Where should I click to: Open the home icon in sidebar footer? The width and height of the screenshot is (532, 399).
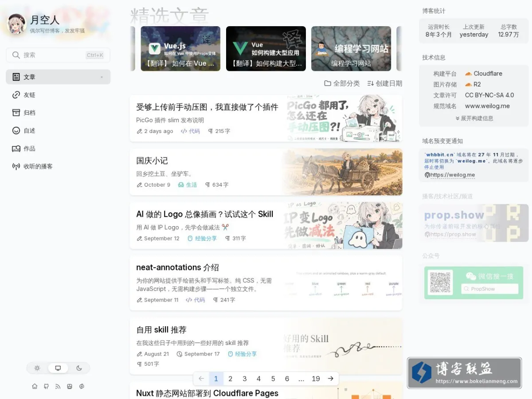pos(35,387)
